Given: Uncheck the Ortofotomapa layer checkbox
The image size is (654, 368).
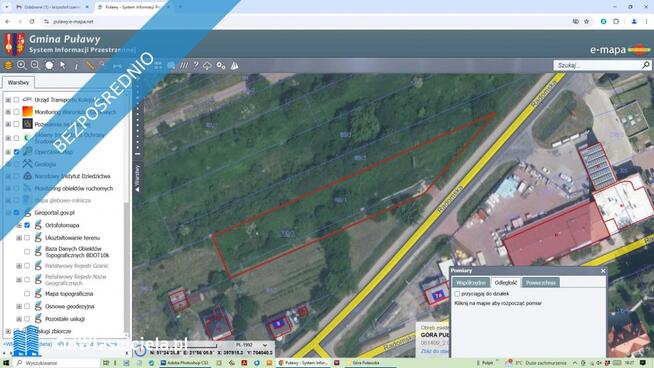Looking at the screenshot, I should point(27,225).
